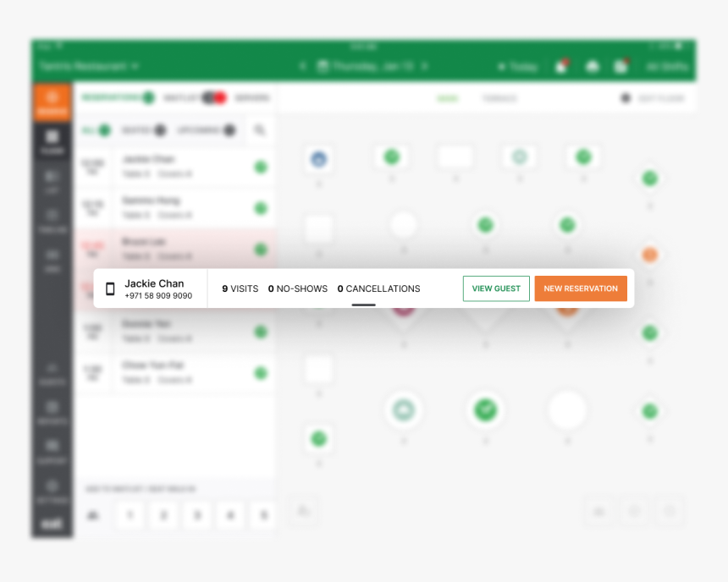Click the 9 VISITS statistic
The height and width of the screenshot is (582, 728).
coord(240,288)
